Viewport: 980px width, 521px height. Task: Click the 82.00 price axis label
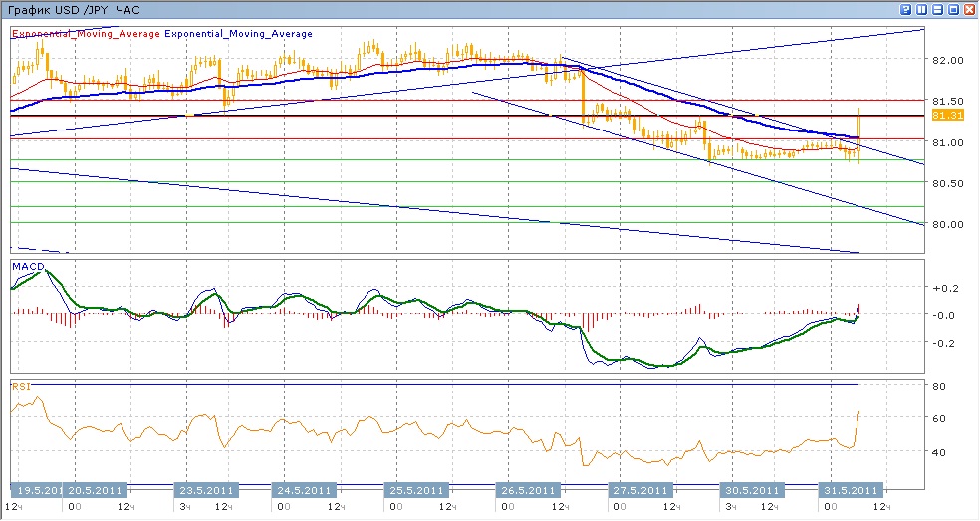[947, 60]
